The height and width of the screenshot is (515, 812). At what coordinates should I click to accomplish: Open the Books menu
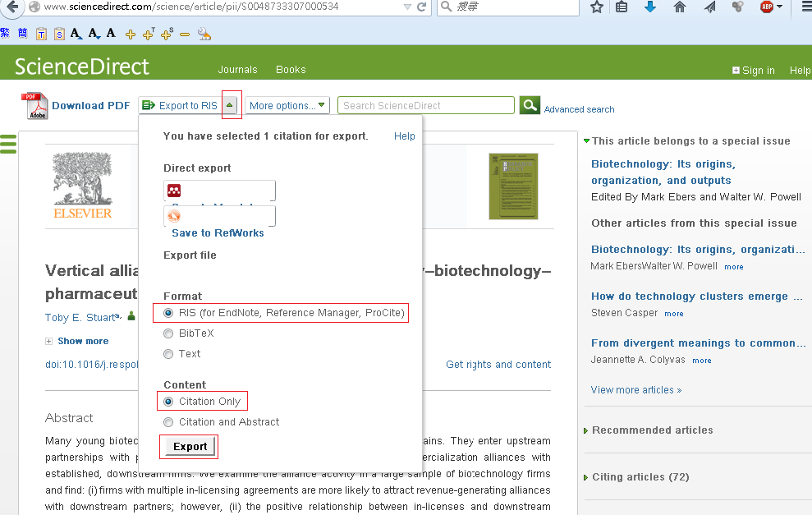(x=291, y=70)
